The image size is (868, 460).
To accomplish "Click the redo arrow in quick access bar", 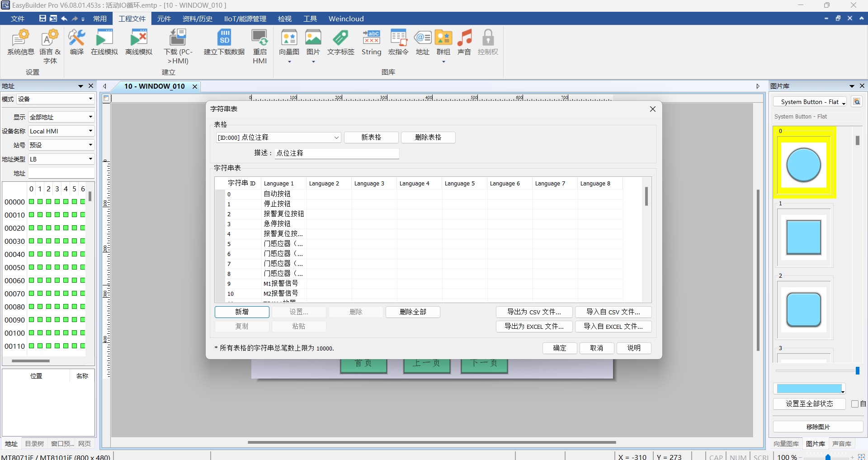I will (x=75, y=19).
